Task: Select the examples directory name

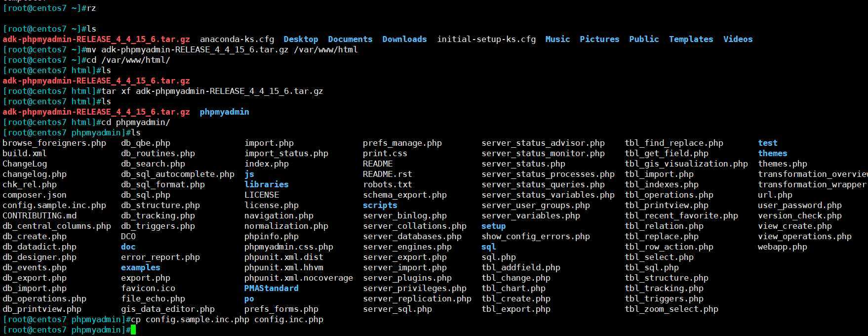Action: pos(140,267)
